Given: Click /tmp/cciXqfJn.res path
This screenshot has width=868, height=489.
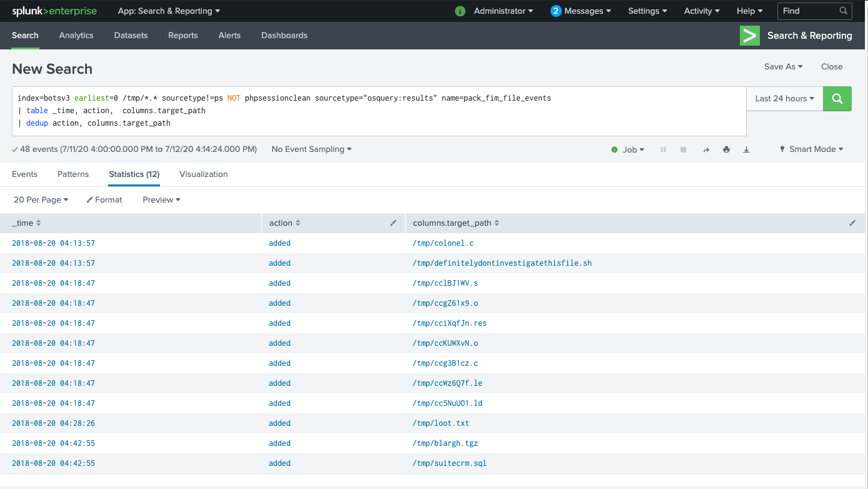Looking at the screenshot, I should (450, 323).
